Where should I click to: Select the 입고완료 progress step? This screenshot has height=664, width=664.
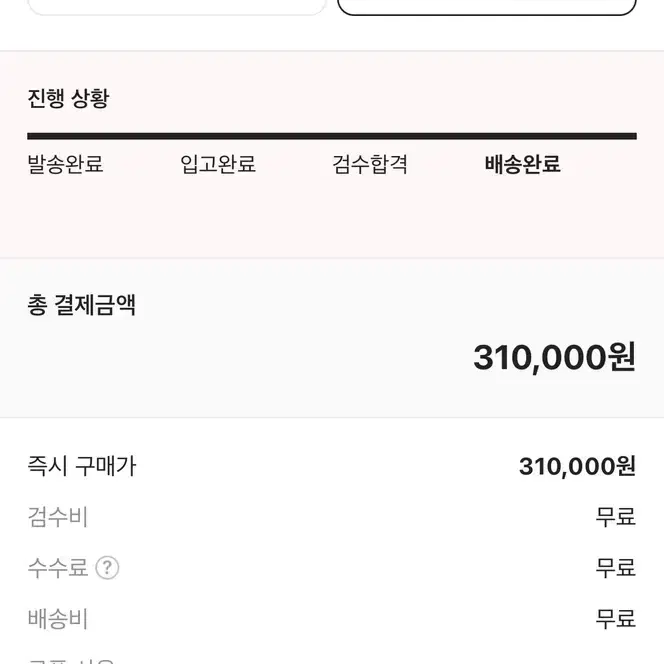coord(218,164)
